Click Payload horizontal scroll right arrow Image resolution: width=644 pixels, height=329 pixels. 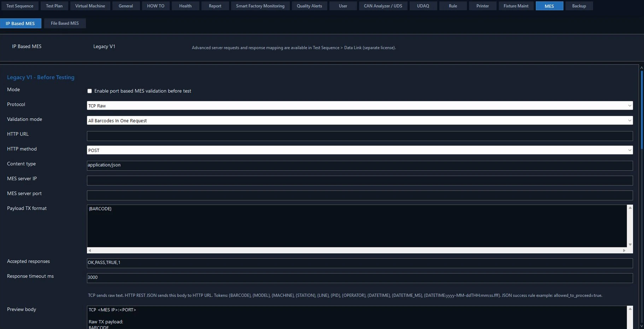pos(624,251)
